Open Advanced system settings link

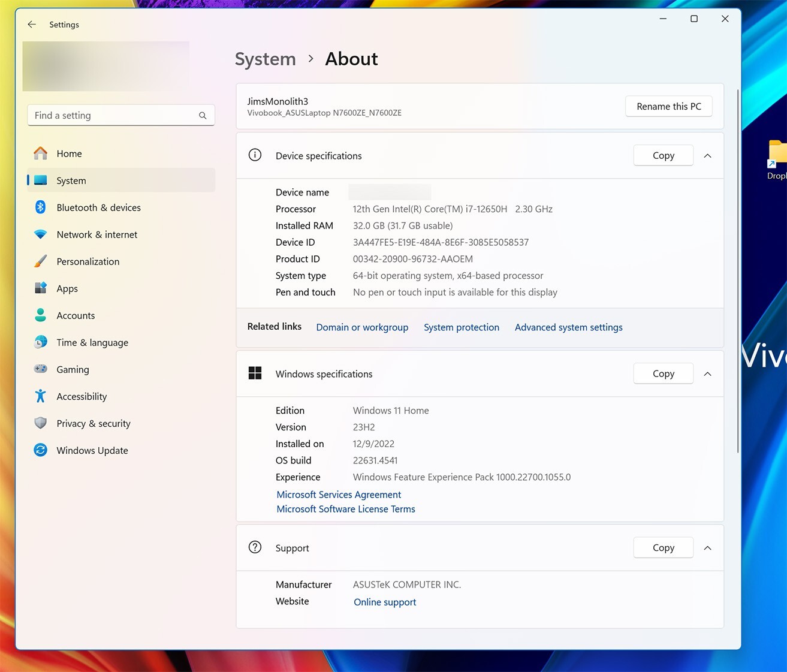pos(569,327)
